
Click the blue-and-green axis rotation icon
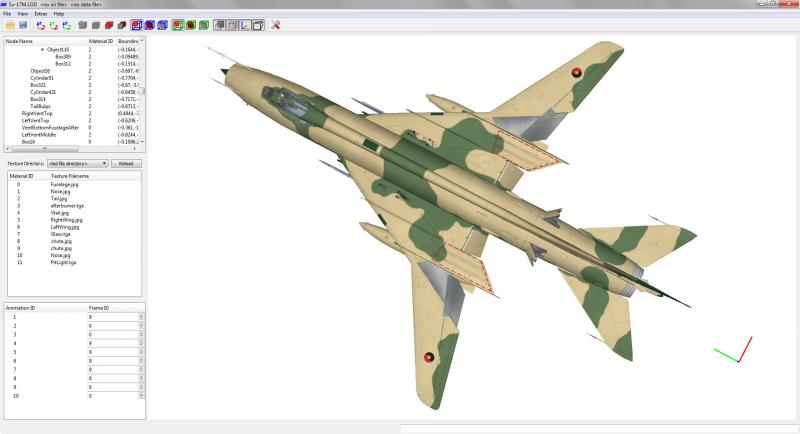tap(67, 25)
